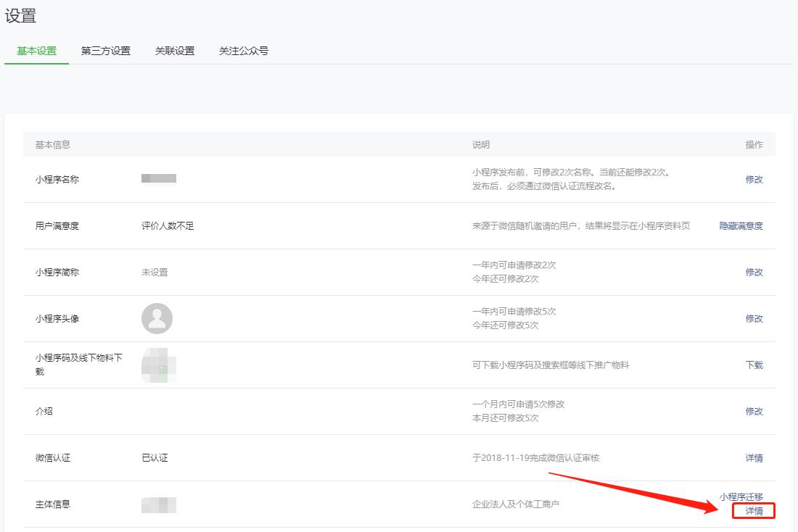798x532 pixels.
Task: Open 详情 for the 微信认证 row
Action: coord(754,457)
